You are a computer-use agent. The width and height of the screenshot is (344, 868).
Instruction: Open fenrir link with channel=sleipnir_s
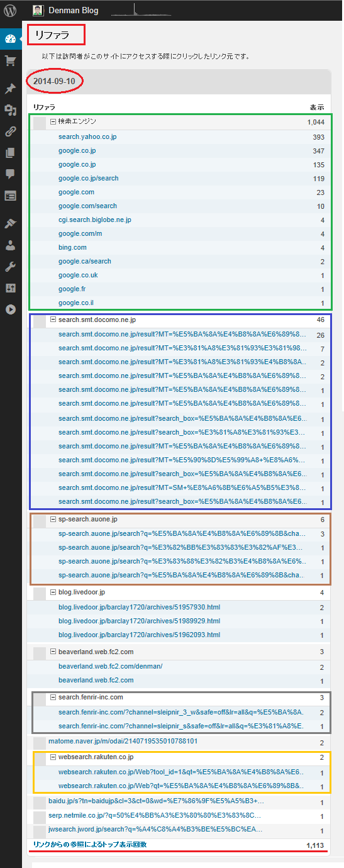tap(181, 726)
